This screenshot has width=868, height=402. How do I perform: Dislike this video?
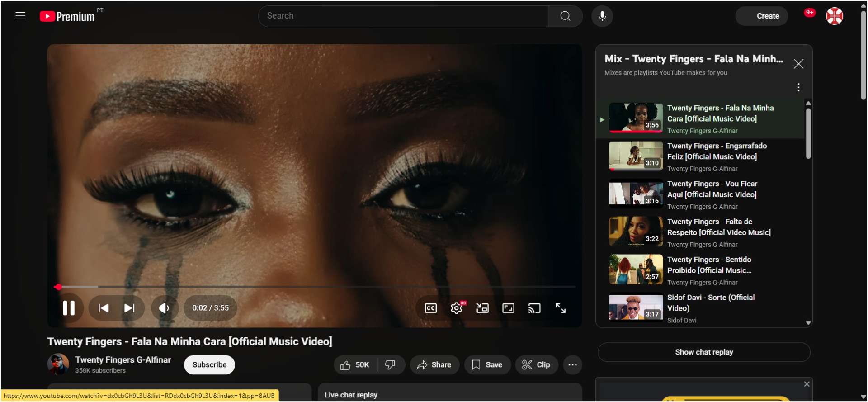point(391,365)
